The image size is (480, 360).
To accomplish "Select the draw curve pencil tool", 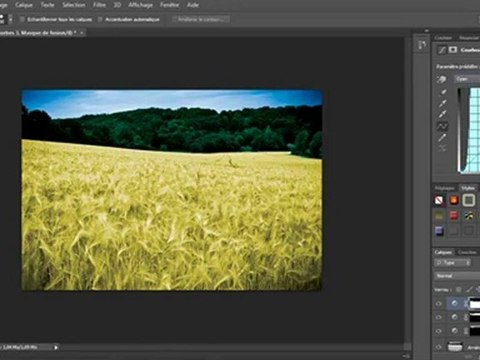I will point(443,137).
